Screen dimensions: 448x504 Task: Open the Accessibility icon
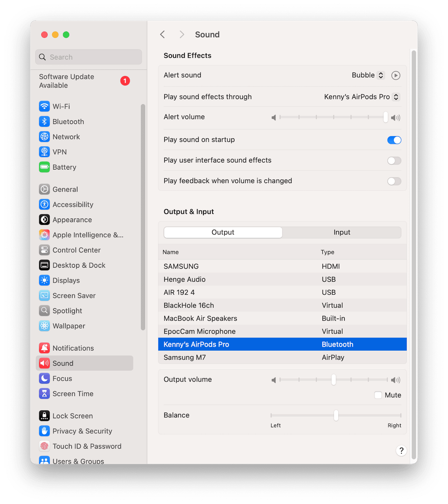[x=44, y=204]
